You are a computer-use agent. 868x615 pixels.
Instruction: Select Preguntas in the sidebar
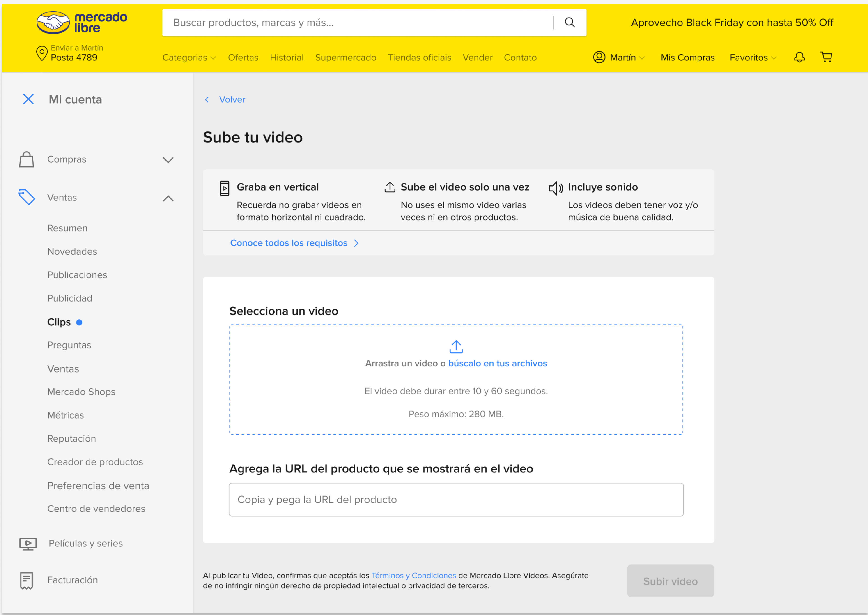coord(69,345)
